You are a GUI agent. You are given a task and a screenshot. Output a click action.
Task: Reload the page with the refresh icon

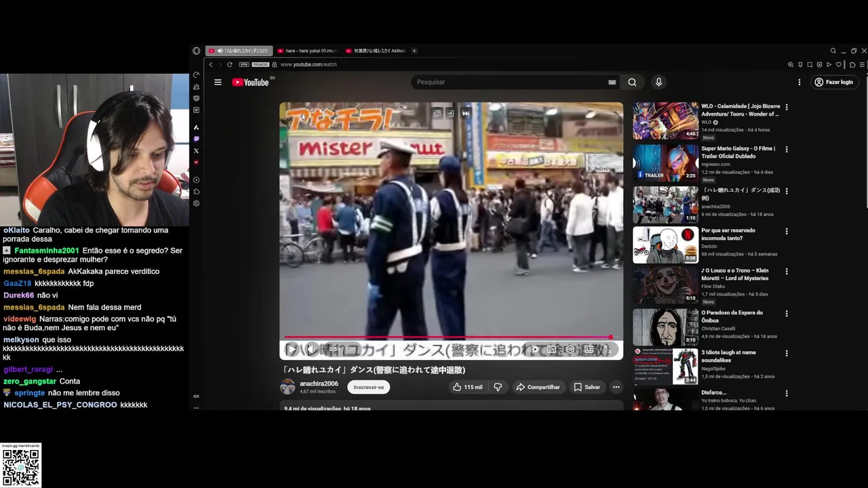tap(230, 64)
